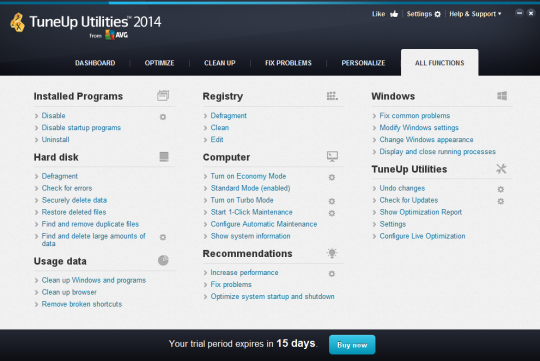Click Remove broken shortcuts
This screenshot has height=361, width=540.
click(x=82, y=304)
